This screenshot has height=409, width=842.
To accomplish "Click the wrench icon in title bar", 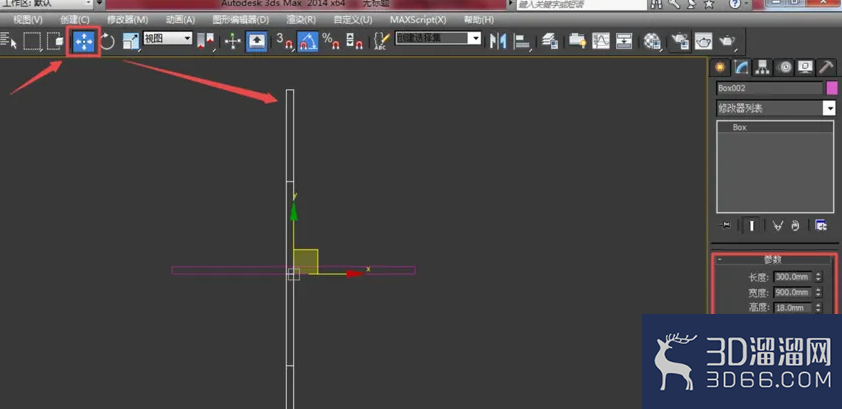I will pos(674,4).
